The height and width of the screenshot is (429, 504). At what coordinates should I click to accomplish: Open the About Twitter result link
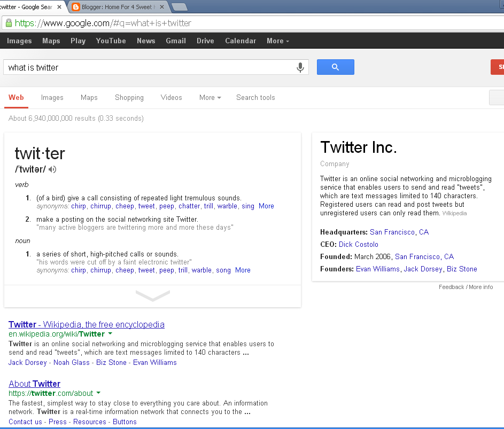(x=34, y=384)
